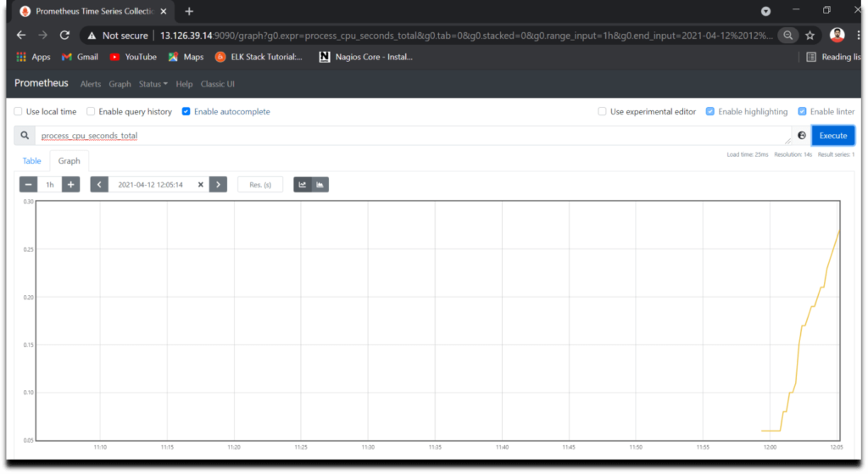Click the 'Load time: 25ms' text
This screenshot has width=868, height=474.
coord(748,154)
